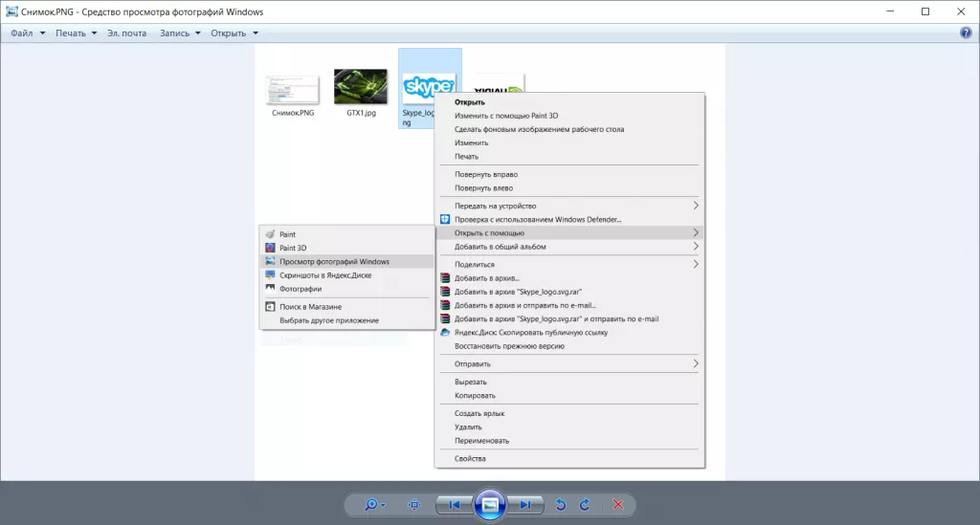Open the zoom magnifier control
This screenshot has height=525, width=980.
point(372,504)
